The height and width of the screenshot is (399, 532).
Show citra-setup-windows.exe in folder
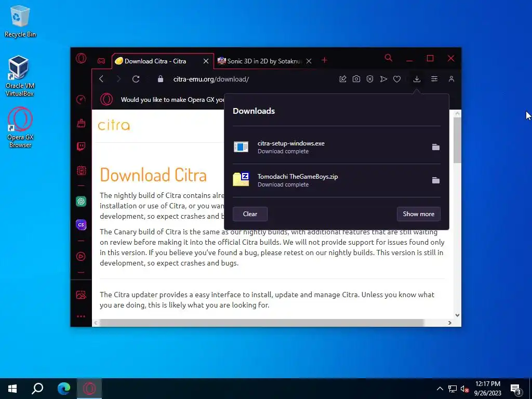pos(436,147)
